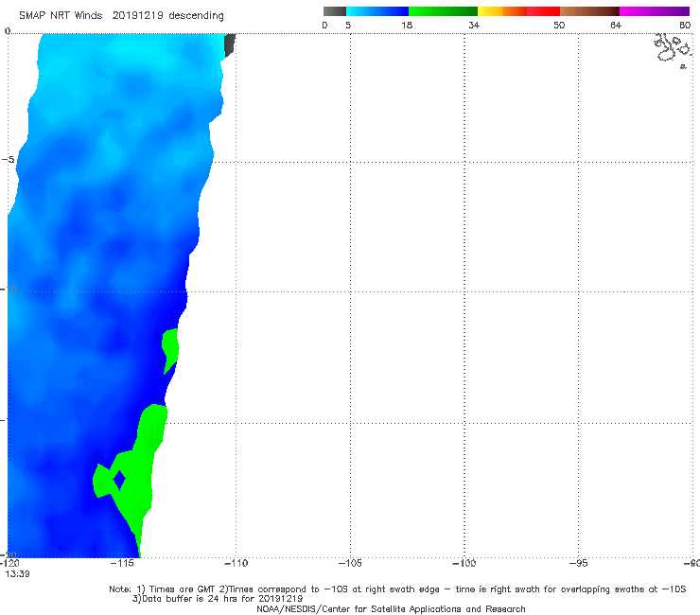Click the latitude label 0 at the top left
The image size is (700, 615).
(x=8, y=31)
